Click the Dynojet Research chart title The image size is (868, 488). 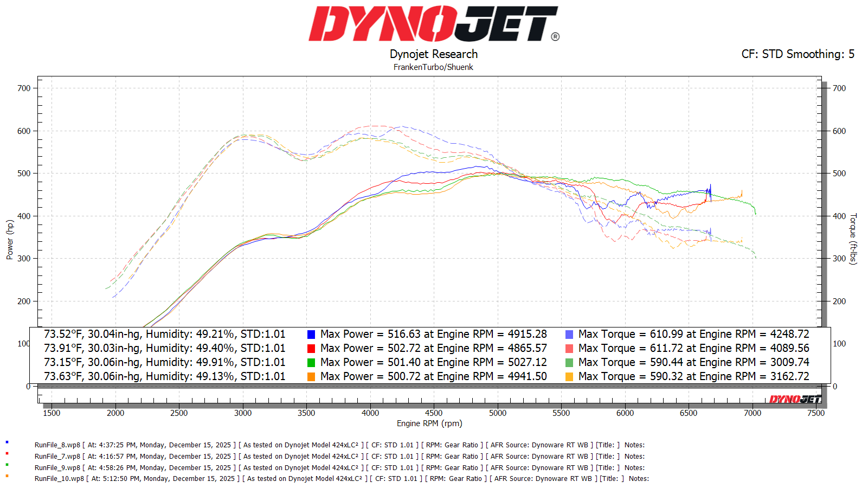pyautogui.click(x=434, y=54)
